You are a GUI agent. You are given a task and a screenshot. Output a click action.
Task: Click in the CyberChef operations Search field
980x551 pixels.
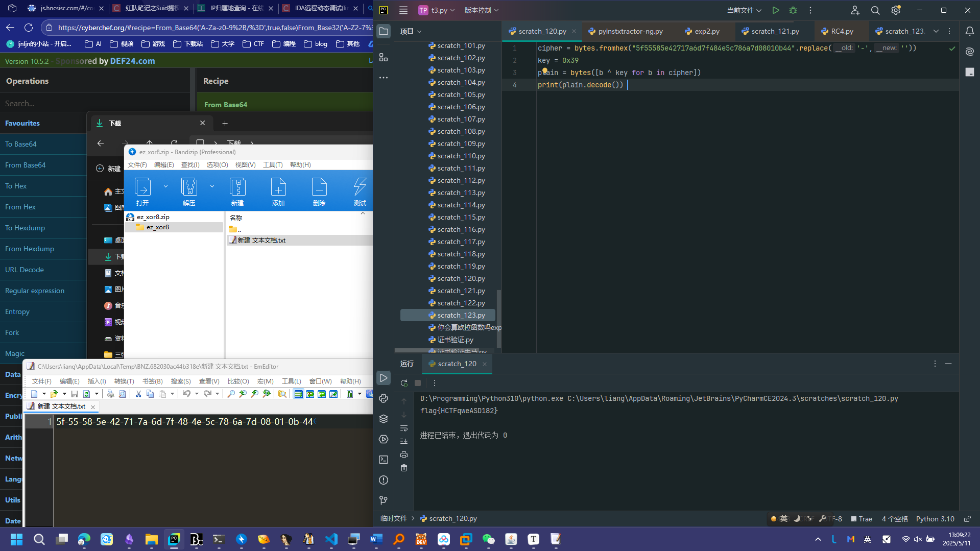94,103
